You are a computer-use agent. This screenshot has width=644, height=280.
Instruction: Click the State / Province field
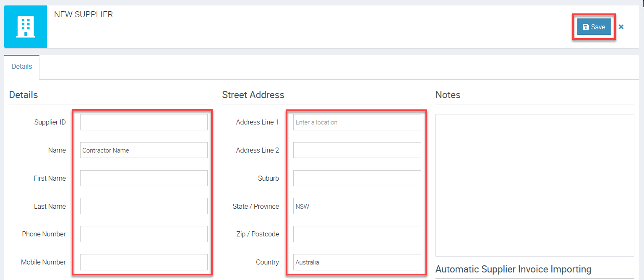(357, 206)
